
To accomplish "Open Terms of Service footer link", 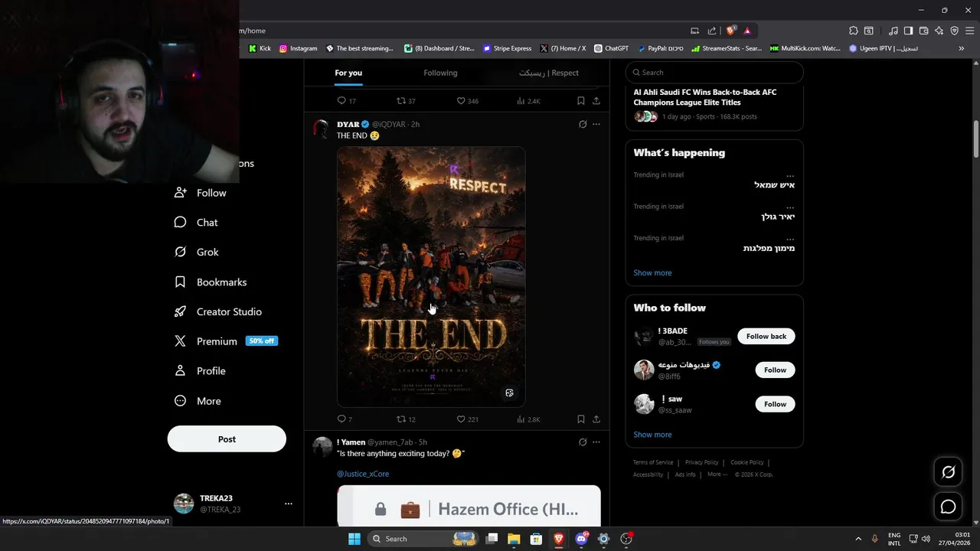I will click(653, 462).
